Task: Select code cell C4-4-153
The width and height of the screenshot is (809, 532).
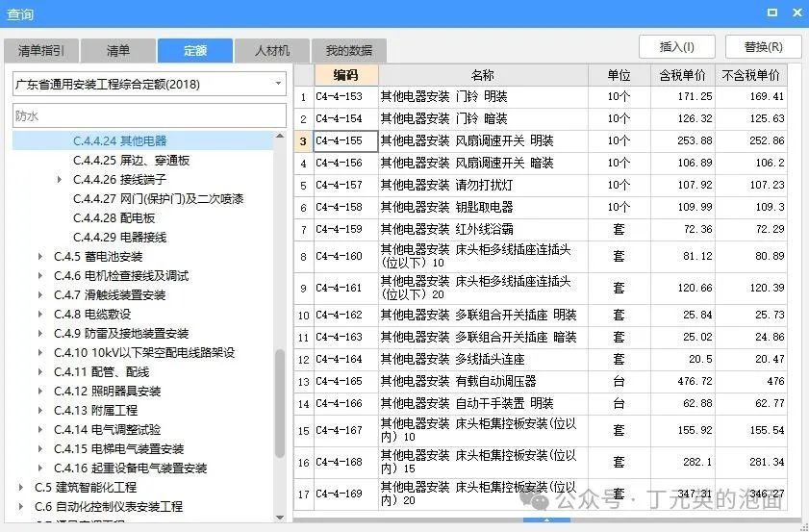Action: (345, 96)
